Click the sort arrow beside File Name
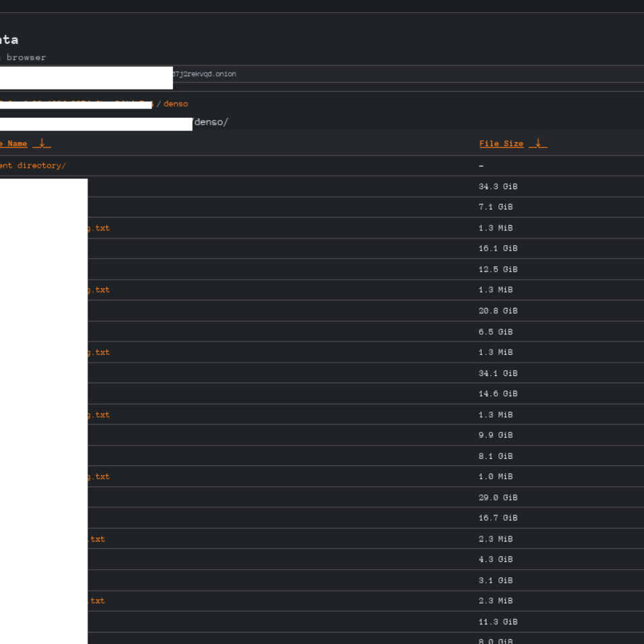 [42, 143]
